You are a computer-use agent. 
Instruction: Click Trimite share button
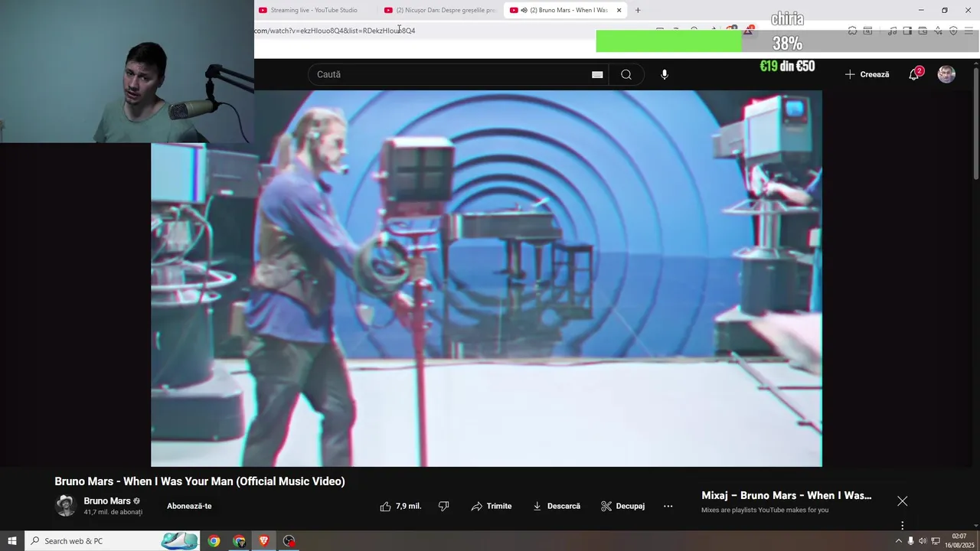pyautogui.click(x=492, y=506)
